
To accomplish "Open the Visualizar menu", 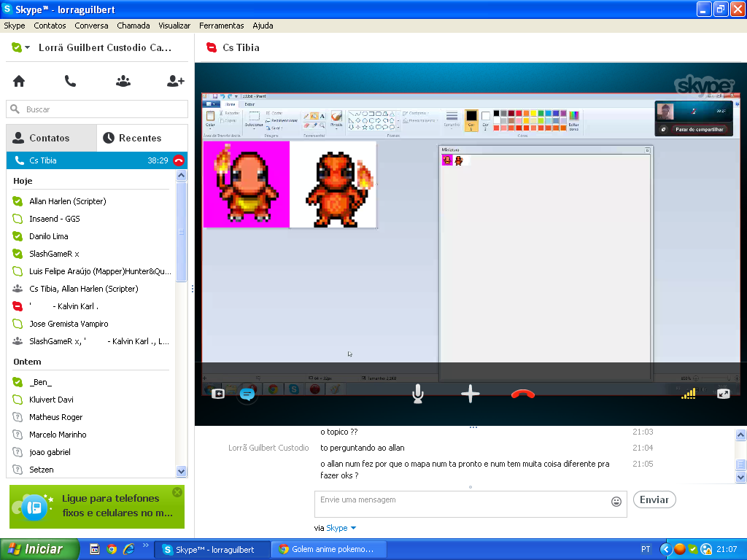I will click(x=174, y=26).
